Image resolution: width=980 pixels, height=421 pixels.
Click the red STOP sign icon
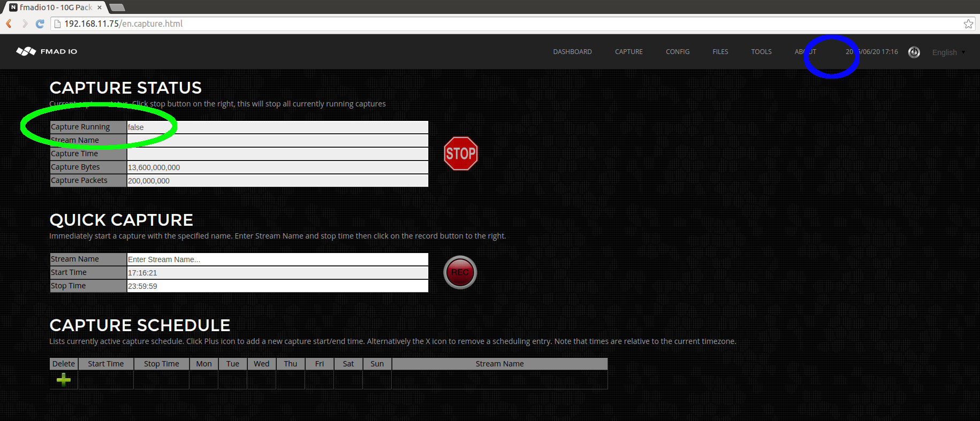(x=460, y=154)
